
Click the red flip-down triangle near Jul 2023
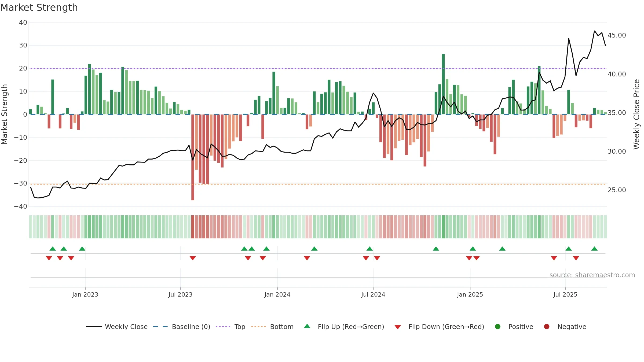click(193, 258)
